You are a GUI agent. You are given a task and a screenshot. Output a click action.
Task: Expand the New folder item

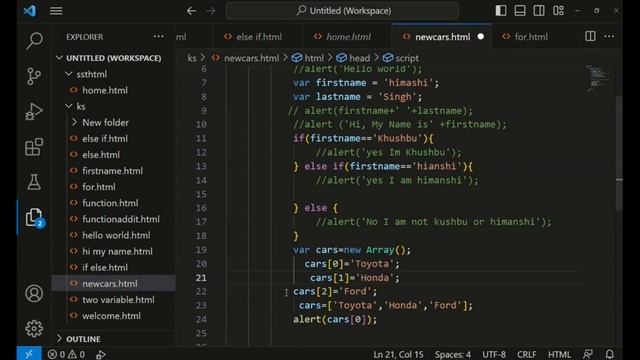(x=114, y=122)
